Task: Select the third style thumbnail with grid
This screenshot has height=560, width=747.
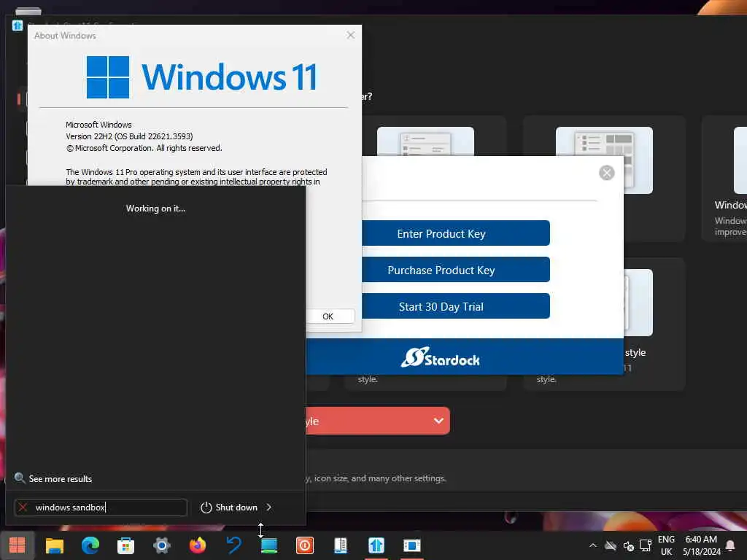Action: tap(604, 160)
